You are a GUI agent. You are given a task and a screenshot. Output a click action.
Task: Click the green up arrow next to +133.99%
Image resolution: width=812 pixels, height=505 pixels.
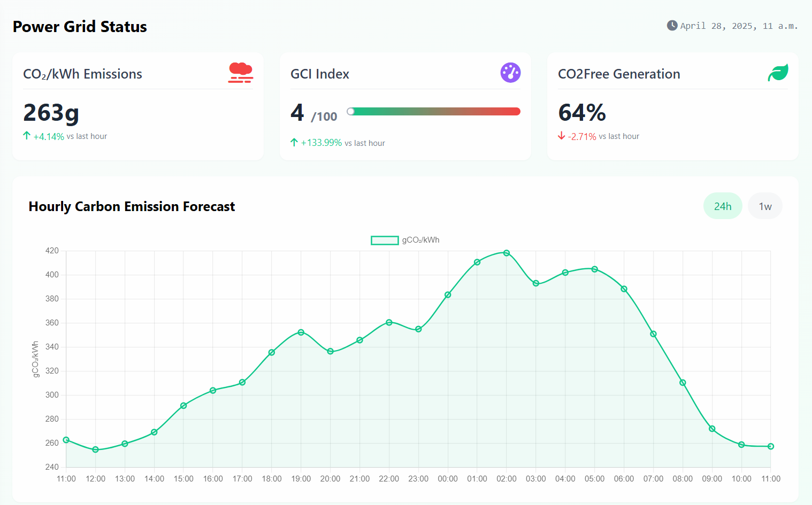(x=294, y=142)
